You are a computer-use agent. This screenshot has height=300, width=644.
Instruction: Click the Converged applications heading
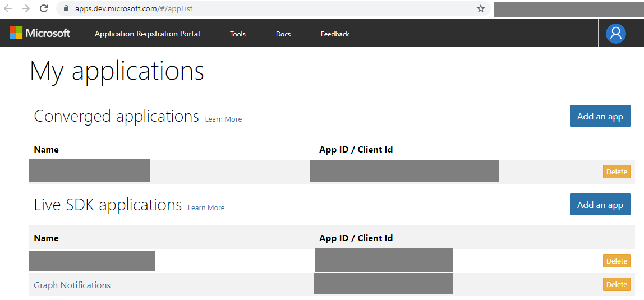116,116
